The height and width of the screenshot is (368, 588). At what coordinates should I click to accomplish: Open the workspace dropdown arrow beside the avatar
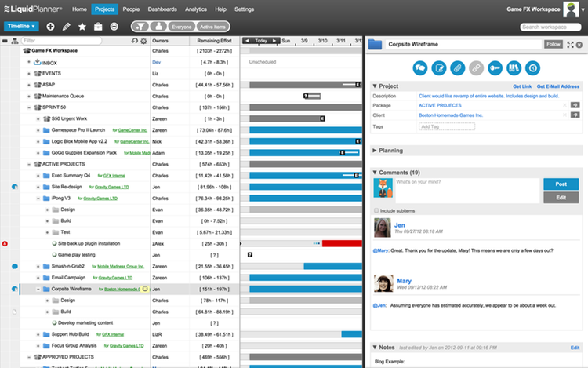583,10
